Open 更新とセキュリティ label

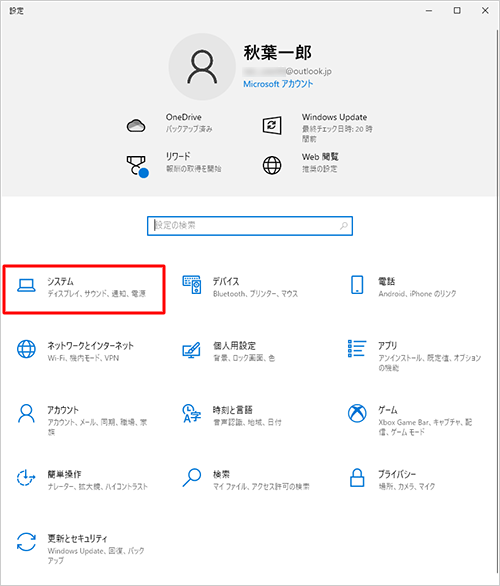[x=77, y=539]
